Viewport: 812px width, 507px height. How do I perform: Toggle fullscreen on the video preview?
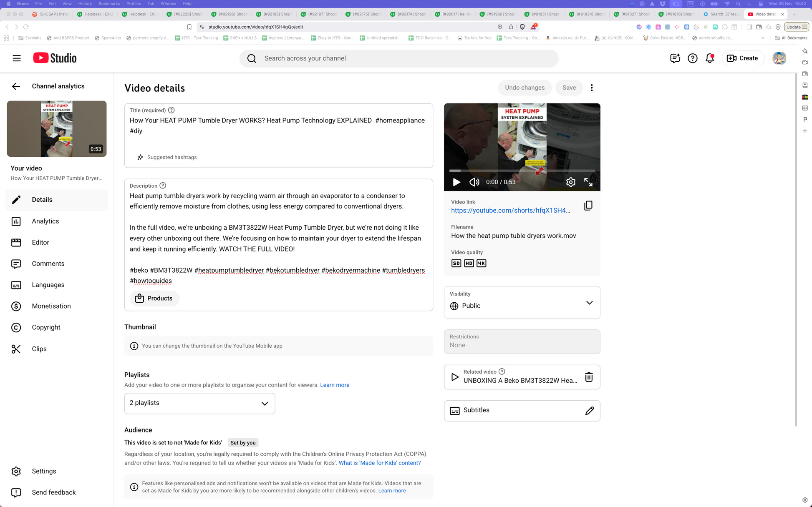588,182
